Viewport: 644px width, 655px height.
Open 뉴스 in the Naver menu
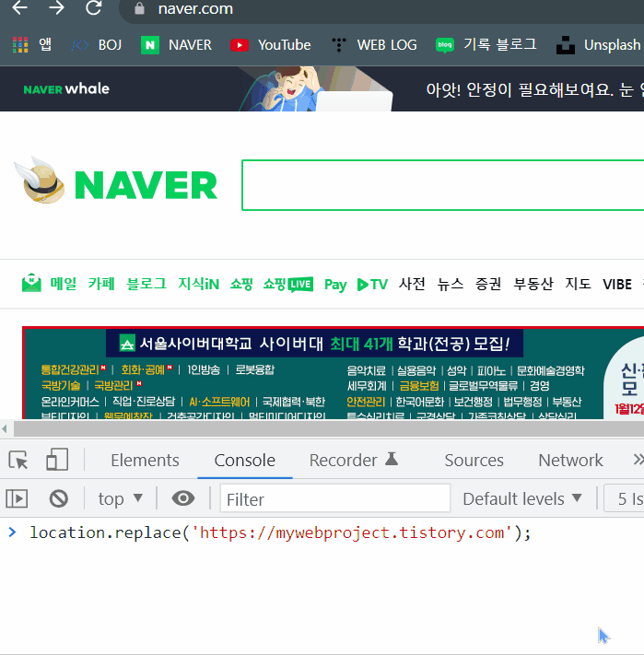[451, 284]
